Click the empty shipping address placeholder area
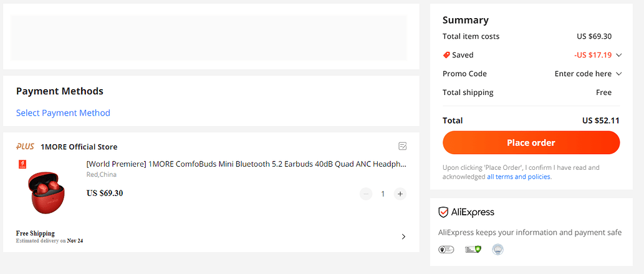This screenshot has width=644, height=274. click(x=209, y=37)
